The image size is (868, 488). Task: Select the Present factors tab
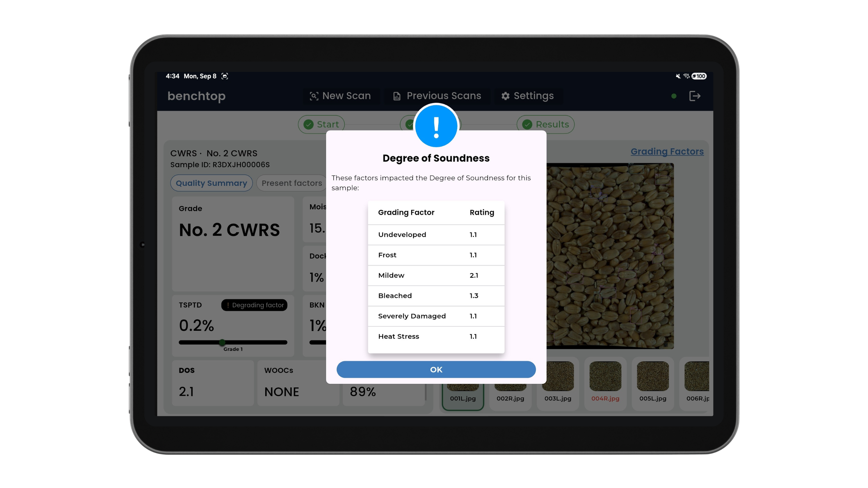pos(292,183)
